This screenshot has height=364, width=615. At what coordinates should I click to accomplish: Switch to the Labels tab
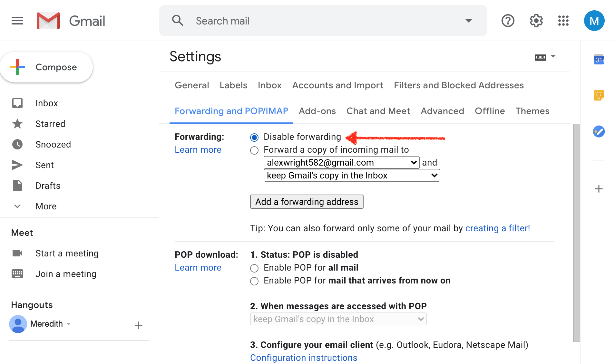point(233,85)
